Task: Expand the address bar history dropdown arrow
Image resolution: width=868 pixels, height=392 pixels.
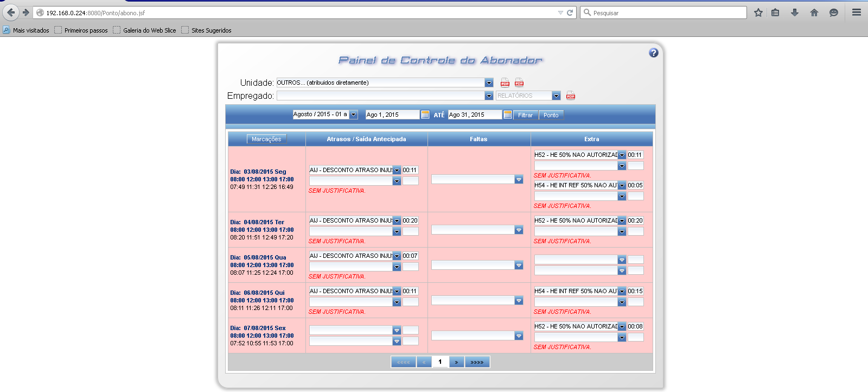Action: 560,12
